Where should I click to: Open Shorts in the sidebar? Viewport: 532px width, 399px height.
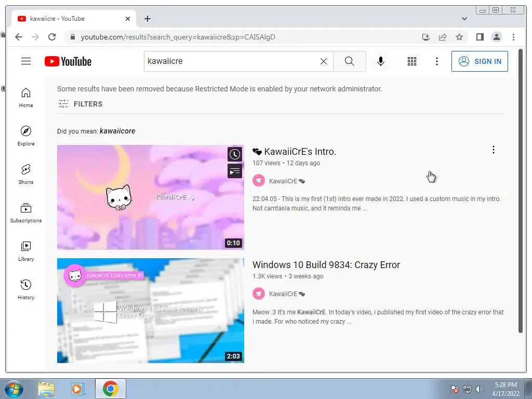coord(26,175)
